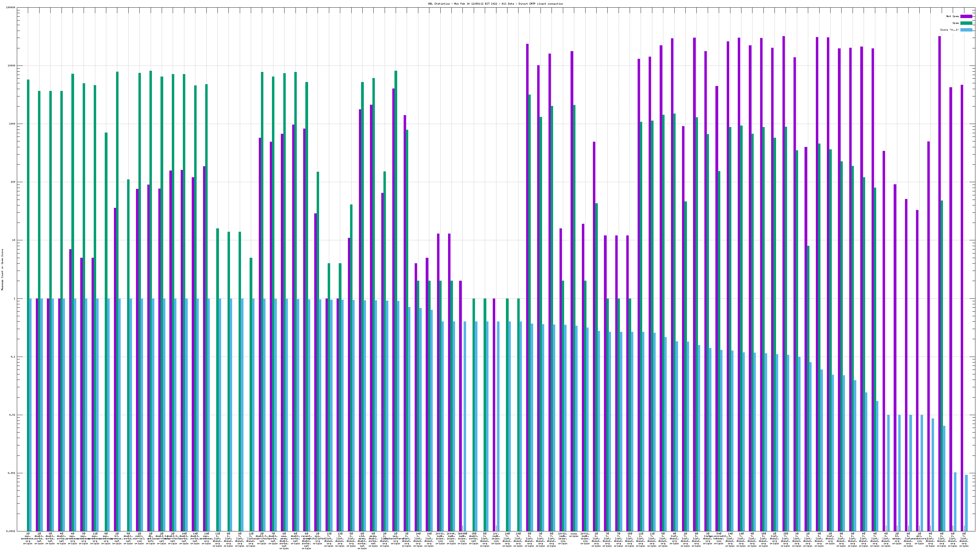This screenshot has height=551, width=980.
Task: Click the green Spam legend swatch
Action: [966, 23]
